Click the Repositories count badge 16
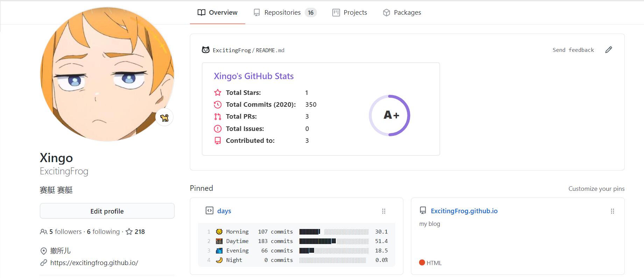644x278 pixels. coord(311,13)
